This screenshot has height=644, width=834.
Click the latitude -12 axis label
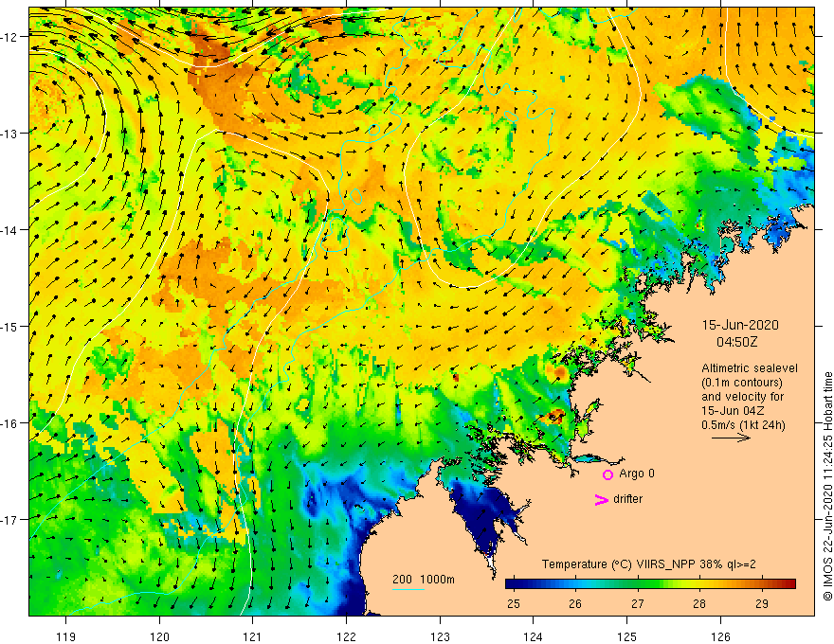9,37
